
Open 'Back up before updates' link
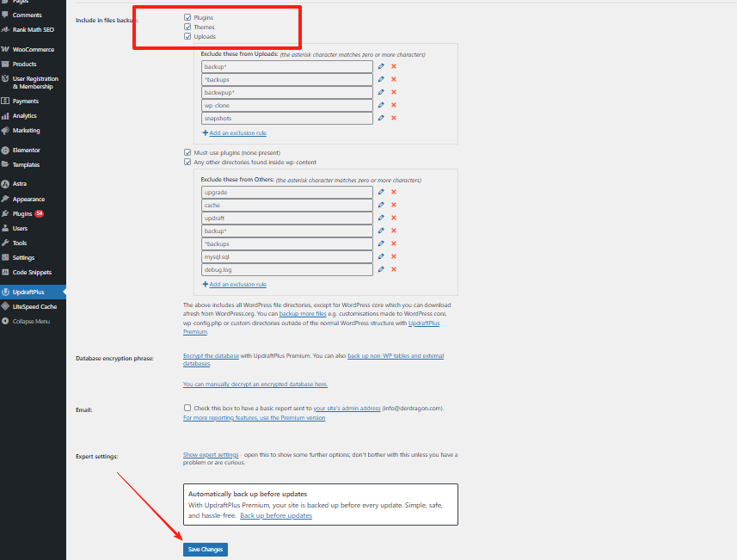click(276, 515)
